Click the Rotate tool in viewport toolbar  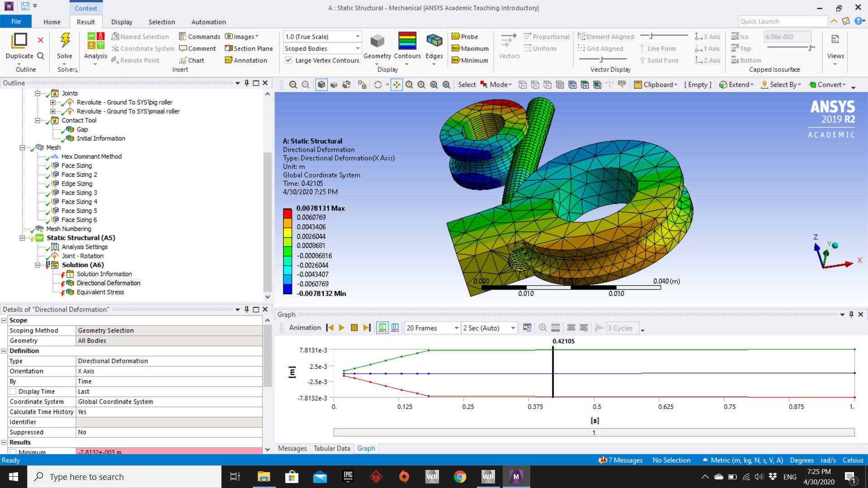pyautogui.click(x=378, y=84)
